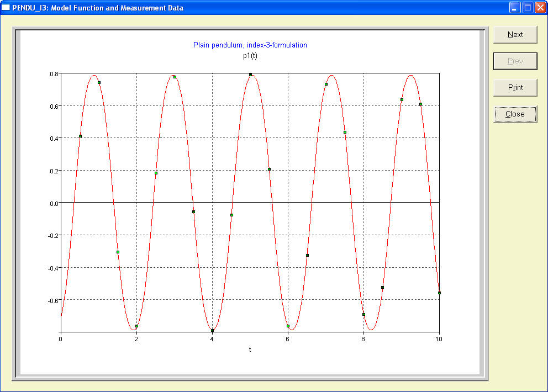The width and height of the screenshot is (548, 392).
Task: Click the 't' label below the x-axis
Action: tap(250, 349)
